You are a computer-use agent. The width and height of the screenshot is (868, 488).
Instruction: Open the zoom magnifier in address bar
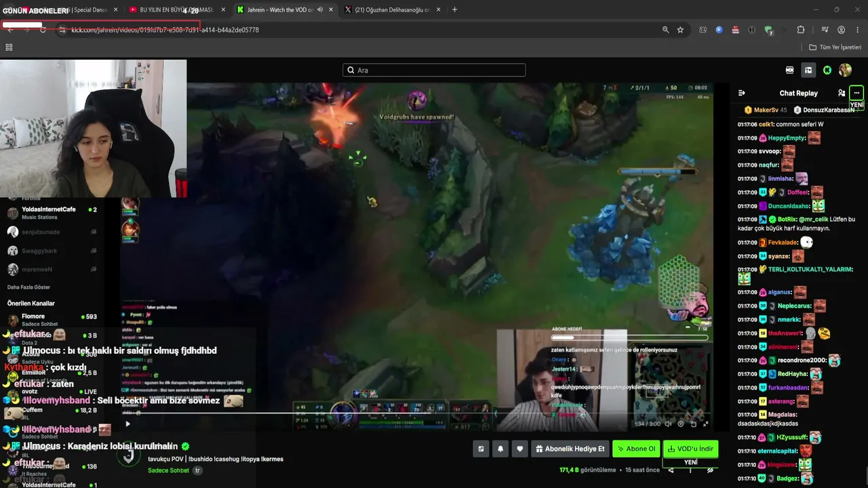[x=666, y=30]
